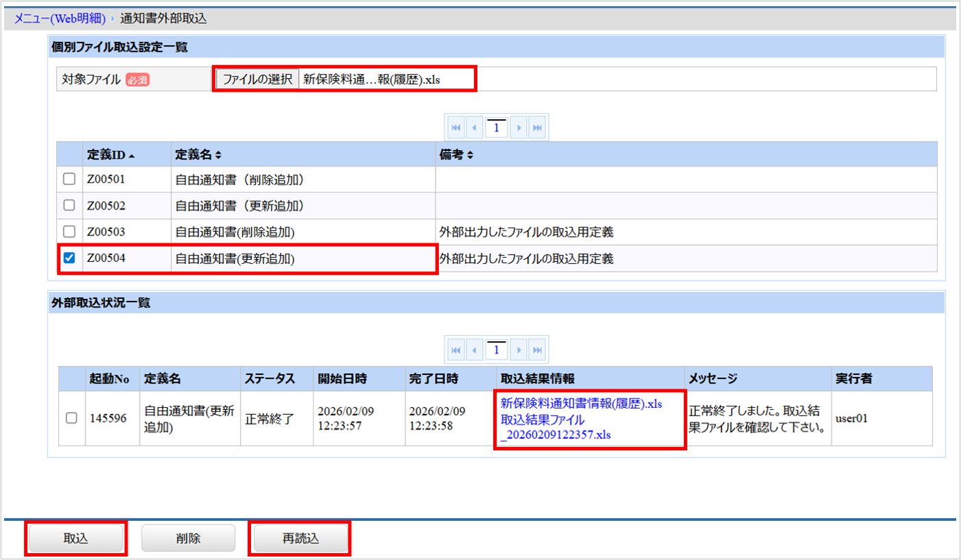This screenshot has width=961, height=560.
Task: Click page number 1 in upper paginator
Action: click(497, 128)
